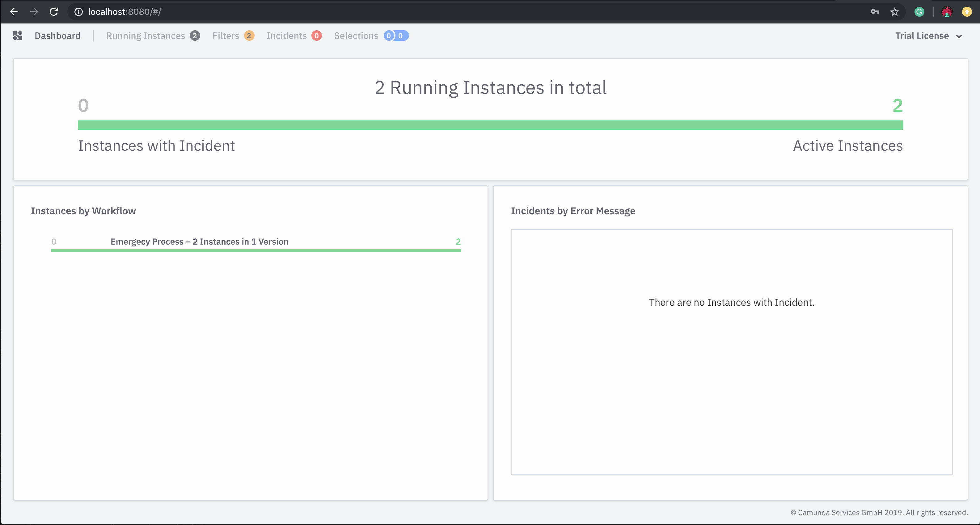Click the Running Instances tab icon

coord(194,36)
